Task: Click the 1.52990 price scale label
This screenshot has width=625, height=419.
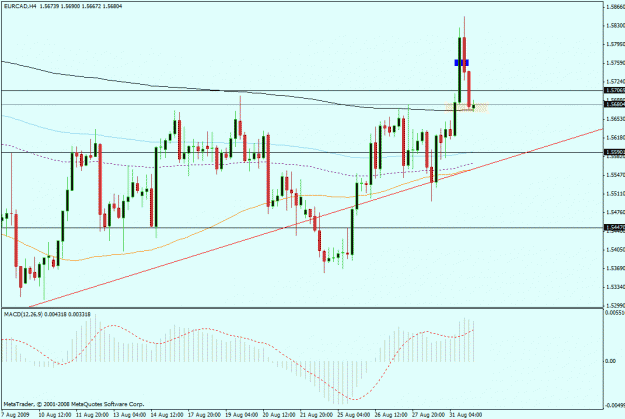Action: coord(615,305)
